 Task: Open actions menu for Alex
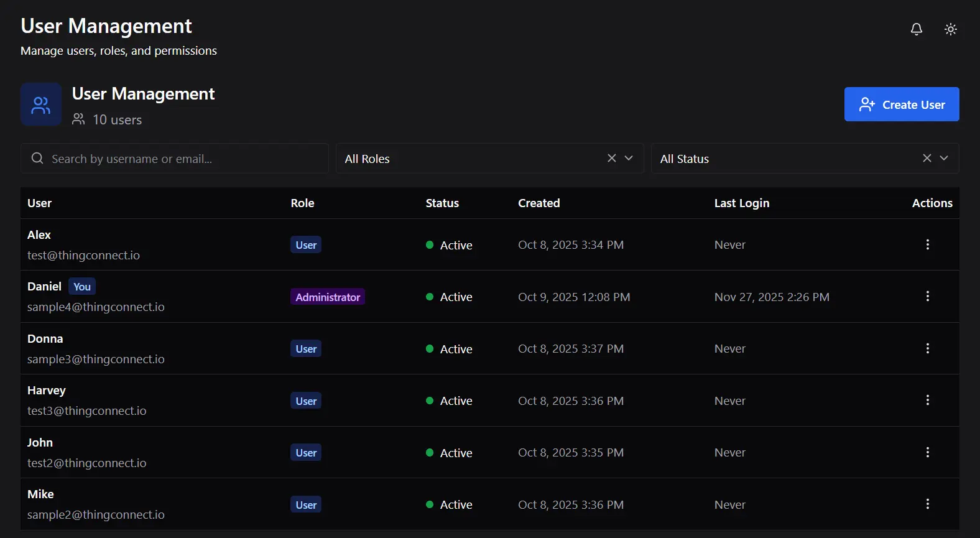927,244
